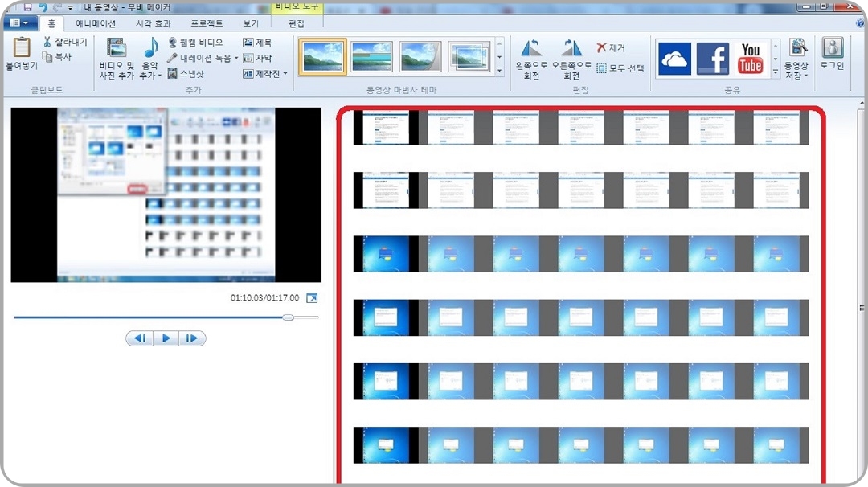
Task: Share the movie to YouTube
Action: [751, 58]
